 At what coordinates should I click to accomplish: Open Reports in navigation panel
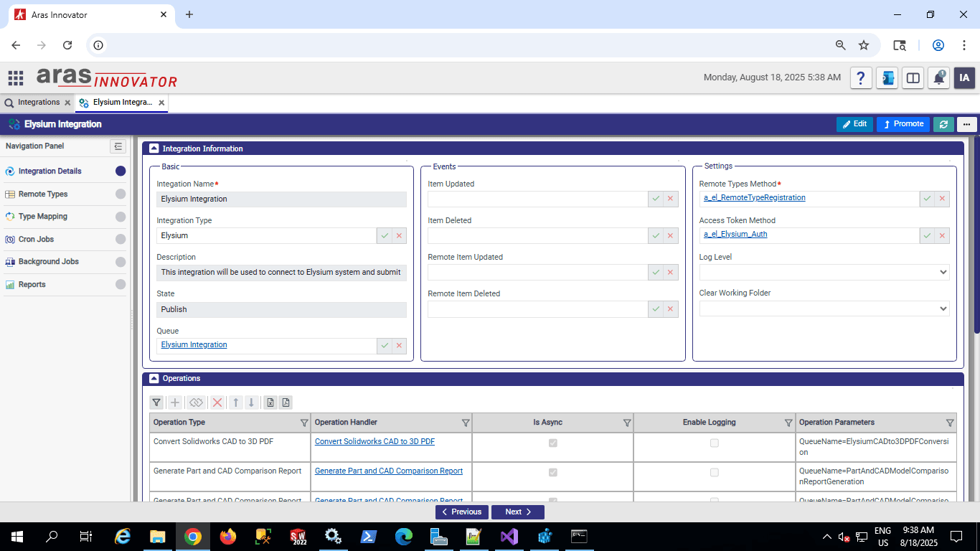tap(32, 285)
